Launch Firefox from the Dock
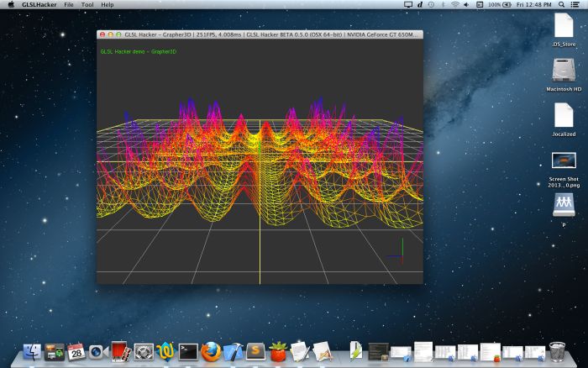Image resolution: width=588 pixels, height=368 pixels. [210, 352]
